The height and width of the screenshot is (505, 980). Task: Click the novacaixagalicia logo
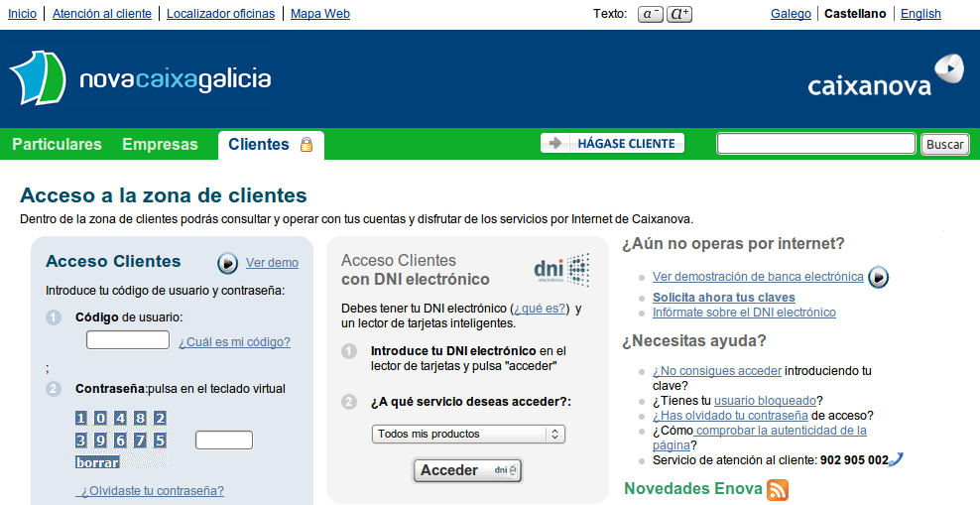pyautogui.click(x=140, y=79)
